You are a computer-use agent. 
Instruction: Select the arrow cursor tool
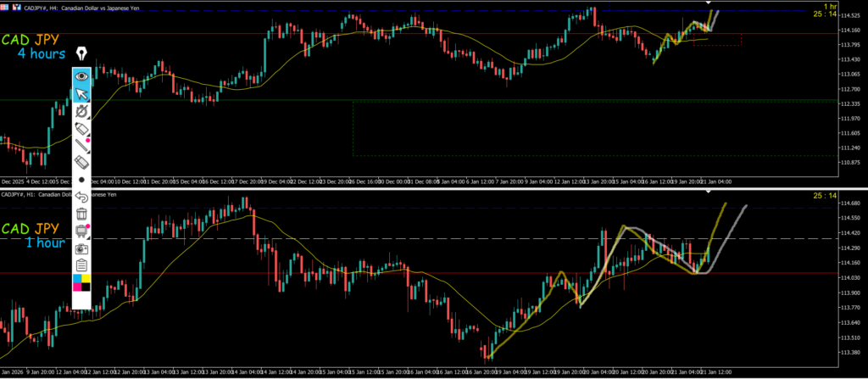[x=82, y=94]
